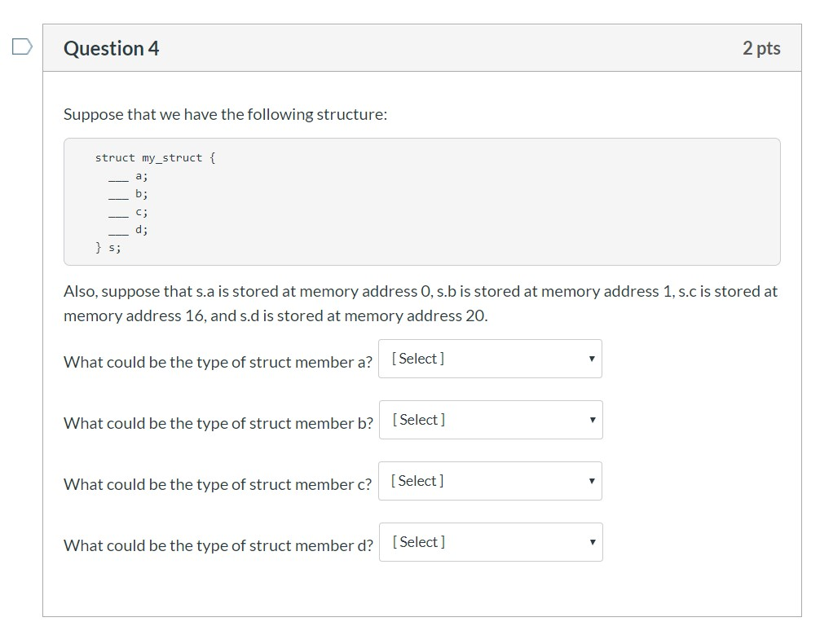This screenshot has width=820, height=644.
Task: Click the 'd;' member line in the code
Action: pos(128,230)
